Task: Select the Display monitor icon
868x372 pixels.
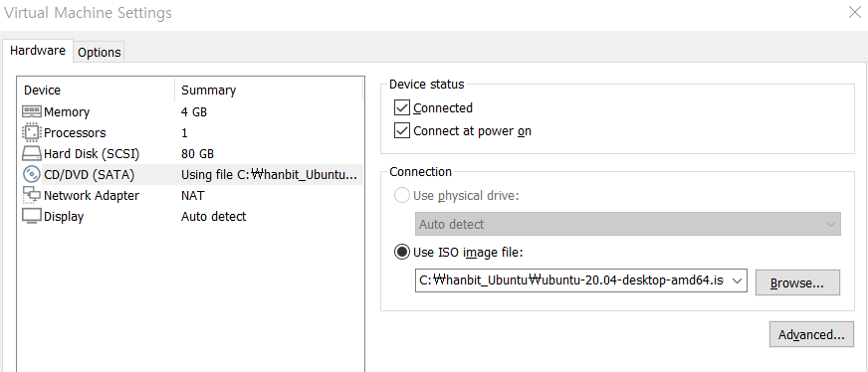Action: pos(32,216)
